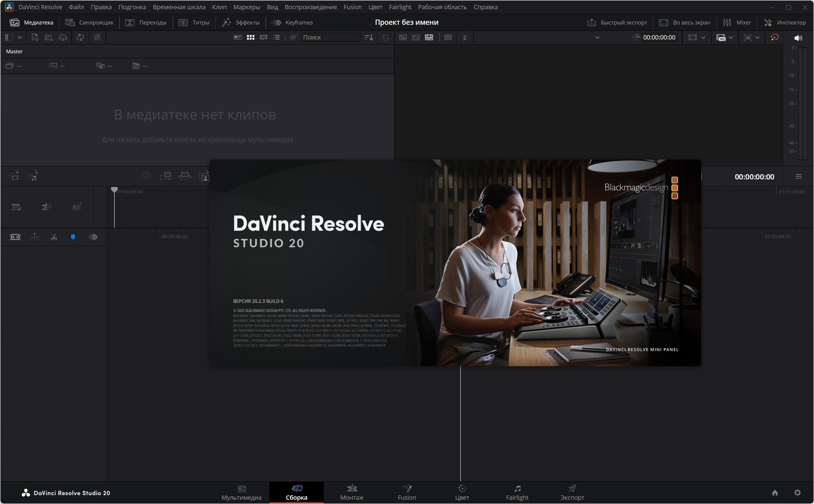Click the Поиск search field
Screen dimensions: 814x504
[330, 37]
